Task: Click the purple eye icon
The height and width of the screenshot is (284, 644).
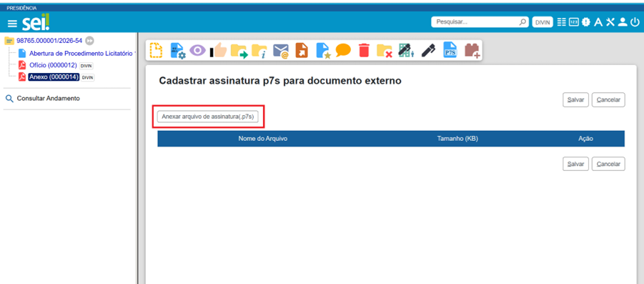Action: pos(197,51)
